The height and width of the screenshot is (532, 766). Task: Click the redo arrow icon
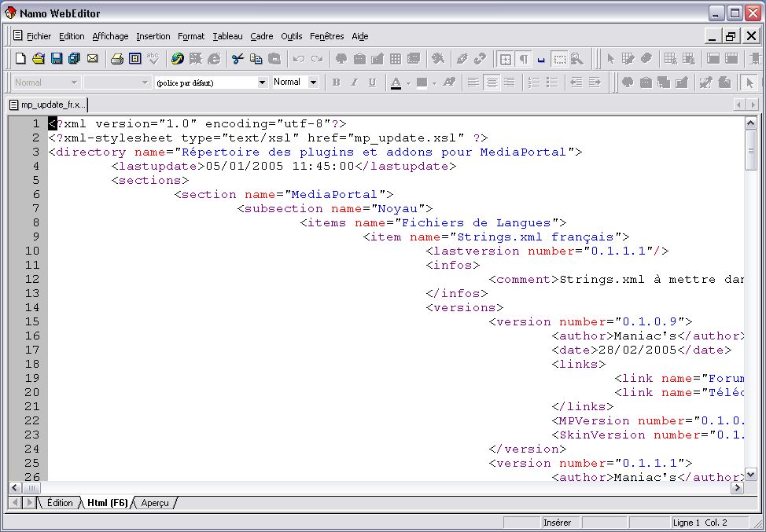pos(317,59)
